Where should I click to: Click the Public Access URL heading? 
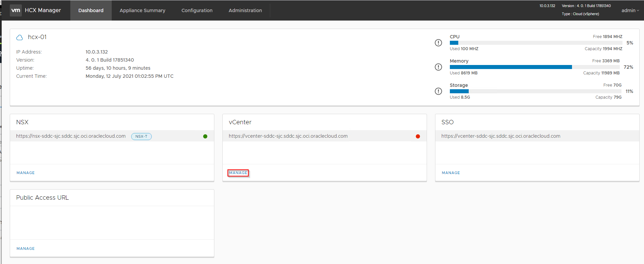tap(42, 198)
